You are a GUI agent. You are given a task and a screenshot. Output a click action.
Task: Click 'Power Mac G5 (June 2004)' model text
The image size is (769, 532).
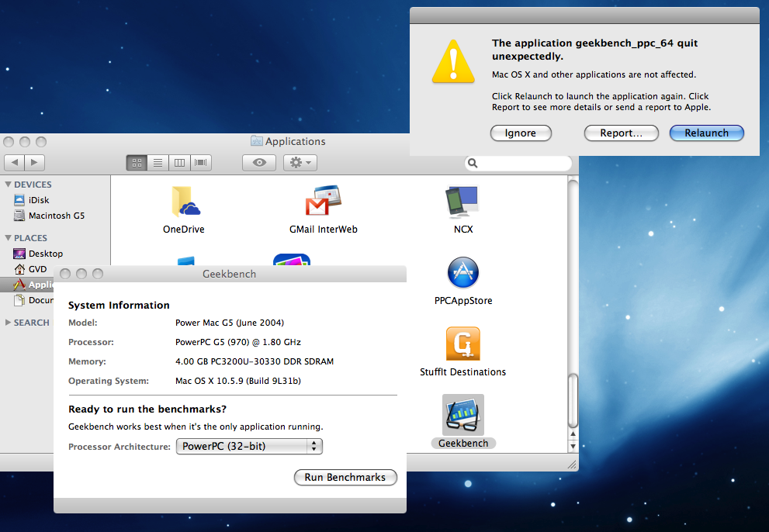[230, 323]
